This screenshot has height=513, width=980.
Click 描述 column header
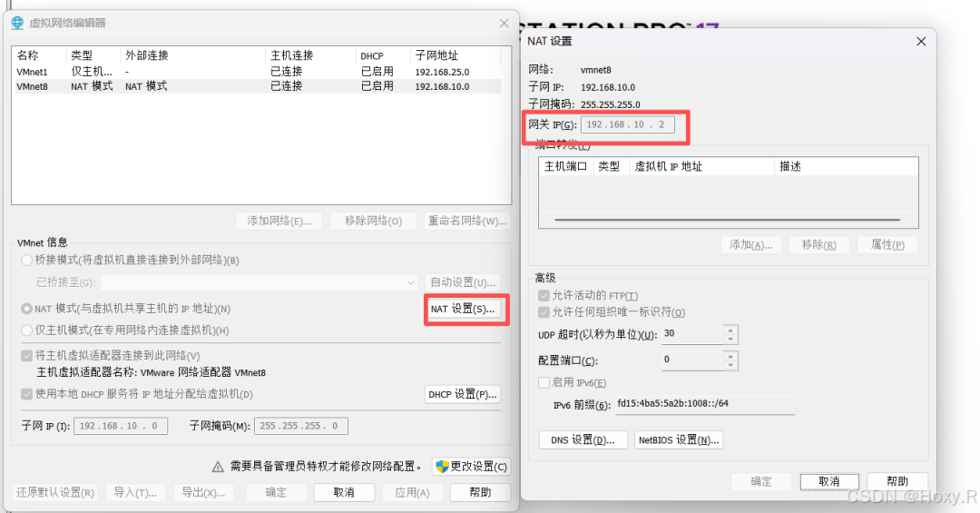pyautogui.click(x=847, y=166)
